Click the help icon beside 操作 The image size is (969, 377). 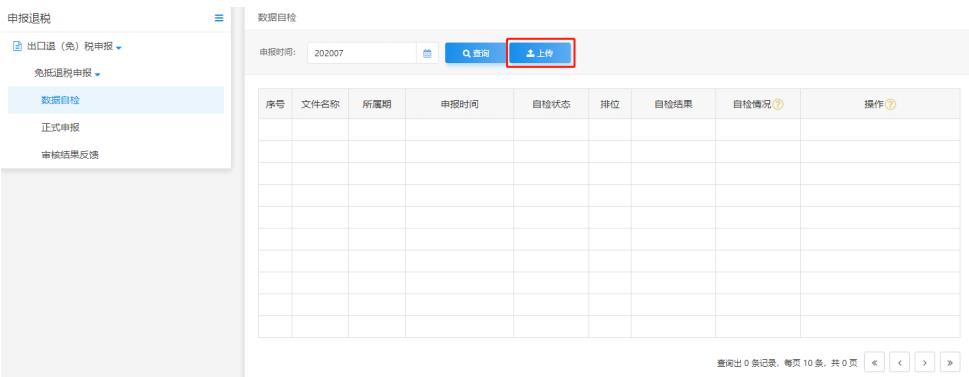(891, 104)
